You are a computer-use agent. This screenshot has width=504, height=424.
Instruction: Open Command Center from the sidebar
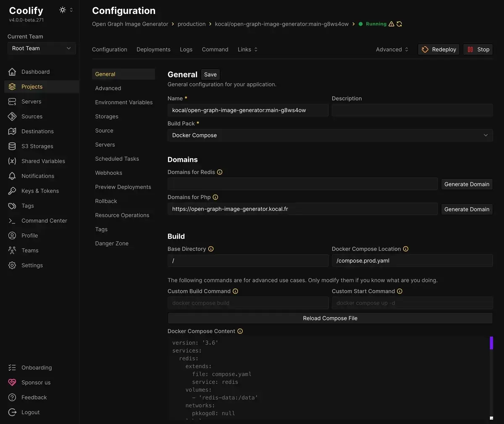pos(44,221)
